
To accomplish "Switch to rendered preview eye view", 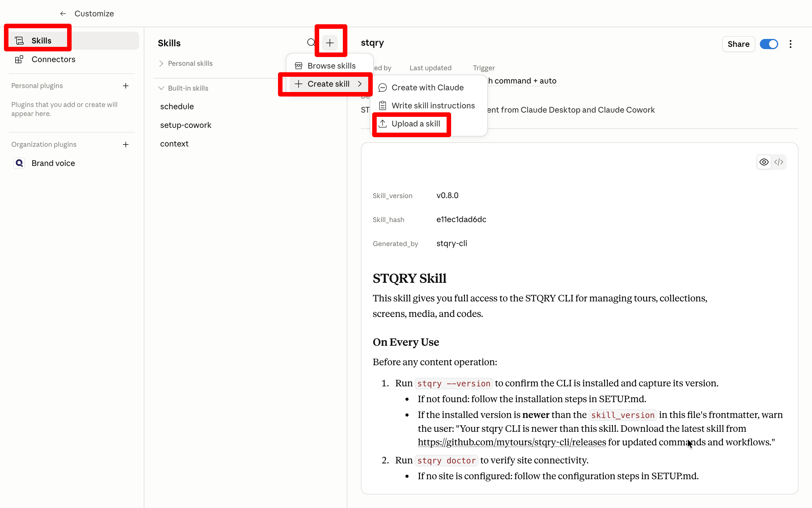I will click(764, 162).
